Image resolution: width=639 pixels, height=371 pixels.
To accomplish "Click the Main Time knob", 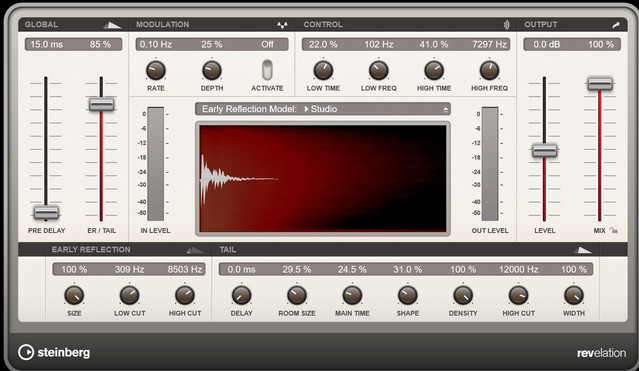I will (x=352, y=295).
